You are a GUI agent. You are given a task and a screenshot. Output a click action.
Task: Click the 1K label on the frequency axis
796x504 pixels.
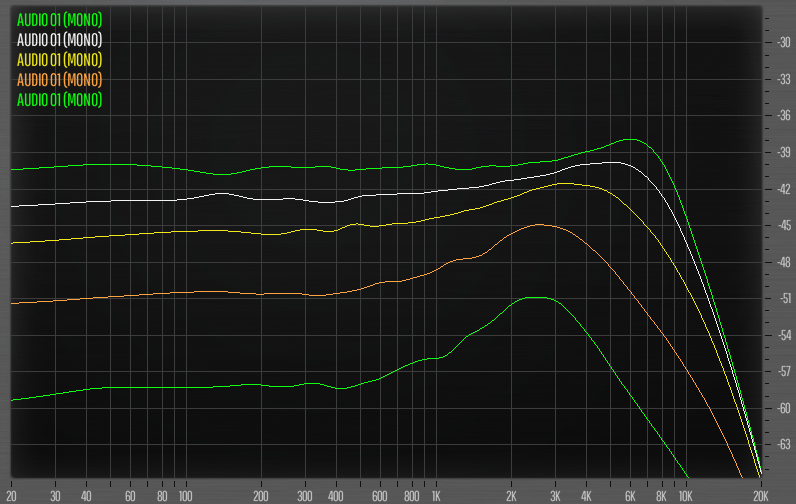[x=435, y=495]
